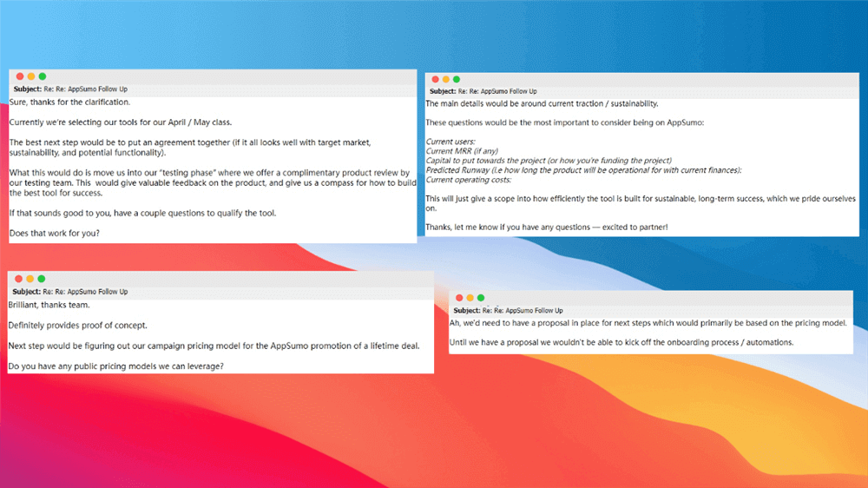Minimize the 'main details' traction email window

pyautogui.click(x=445, y=80)
